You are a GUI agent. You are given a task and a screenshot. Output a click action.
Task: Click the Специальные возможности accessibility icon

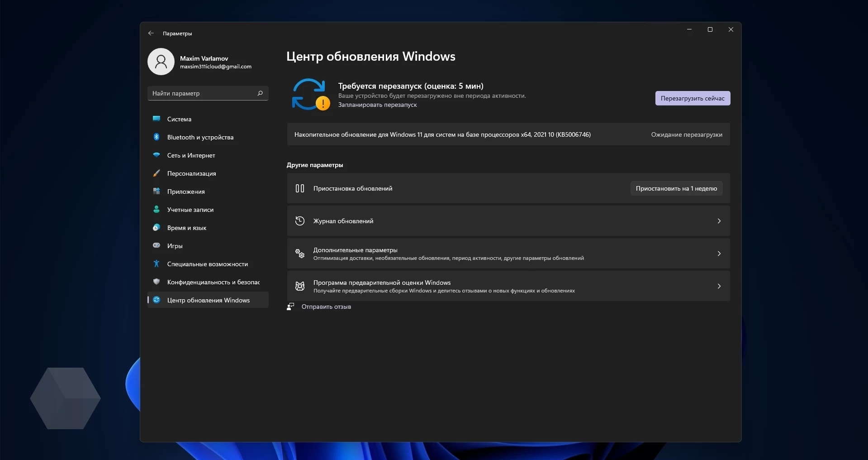157,264
